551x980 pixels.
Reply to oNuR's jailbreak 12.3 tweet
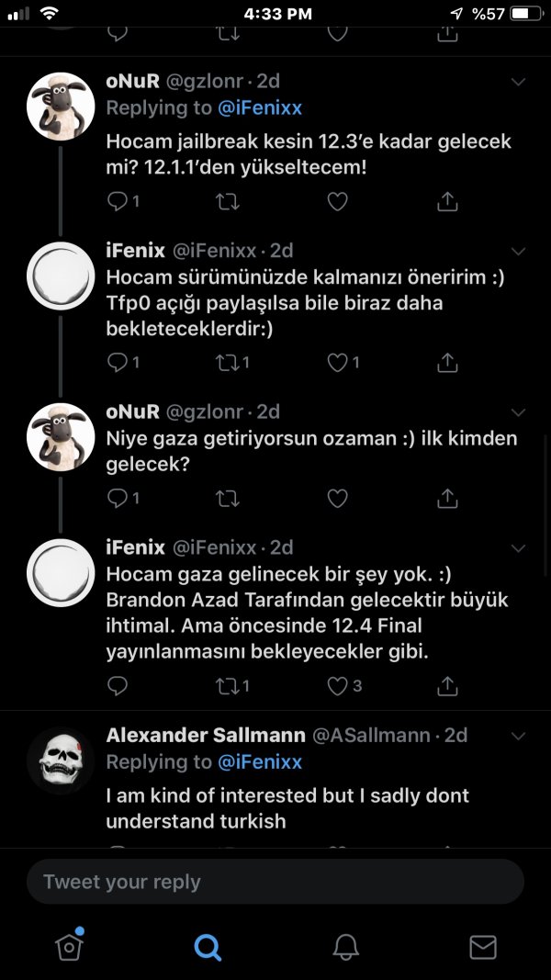pyautogui.click(x=117, y=200)
